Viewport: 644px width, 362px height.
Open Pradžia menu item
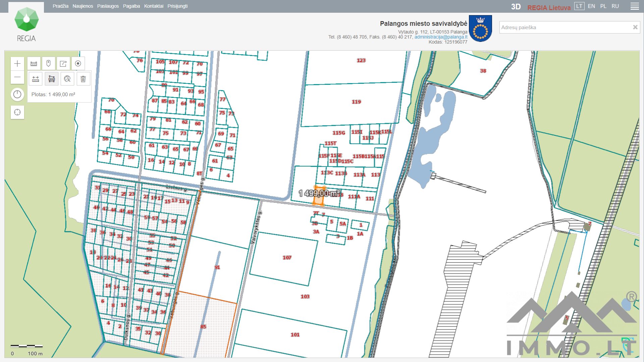click(x=60, y=6)
